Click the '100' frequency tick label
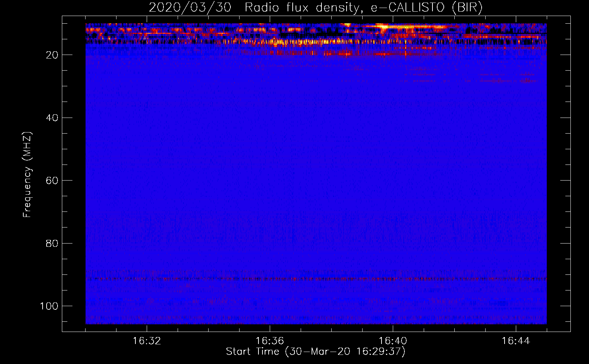The height and width of the screenshot is (364, 589). (49, 306)
